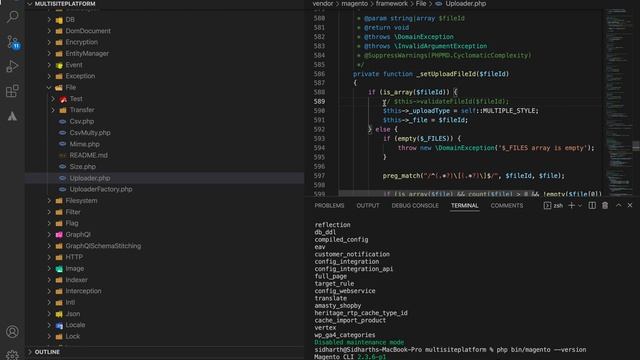Create a new terminal with plus icon

pos(571,206)
